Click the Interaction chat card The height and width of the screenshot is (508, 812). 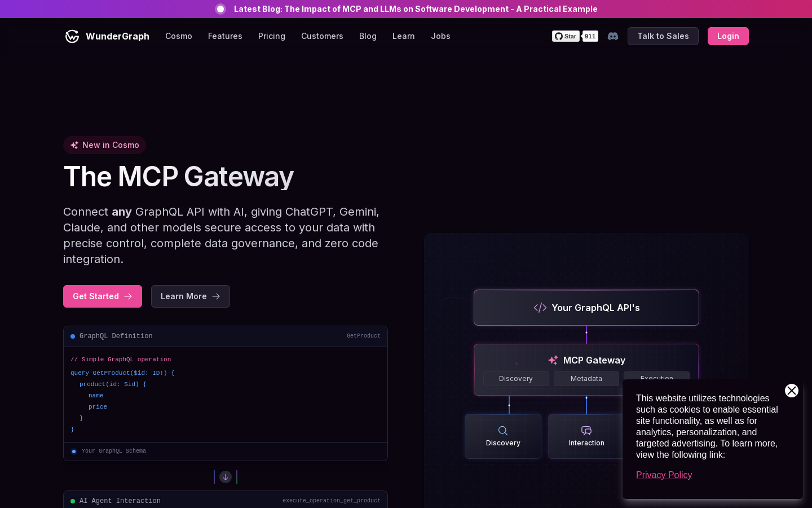pos(586,436)
